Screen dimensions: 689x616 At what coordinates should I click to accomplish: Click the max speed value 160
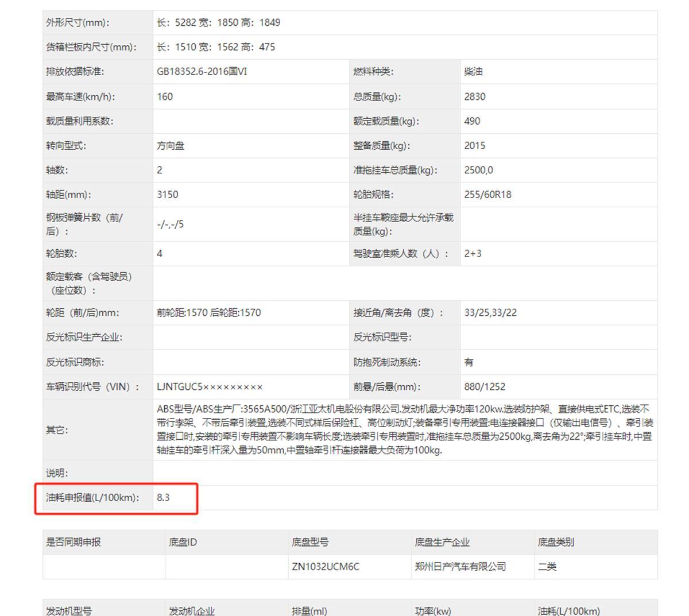(165, 96)
